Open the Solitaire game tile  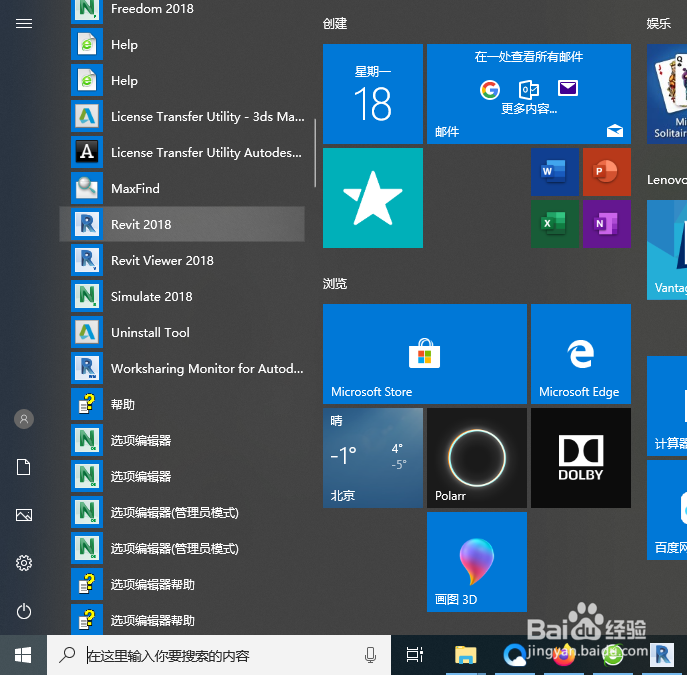[x=667, y=94]
